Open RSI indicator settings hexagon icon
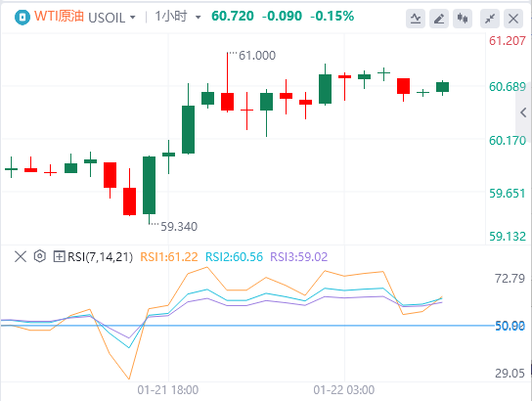The width and height of the screenshot is (532, 401). pyautogui.click(x=40, y=256)
